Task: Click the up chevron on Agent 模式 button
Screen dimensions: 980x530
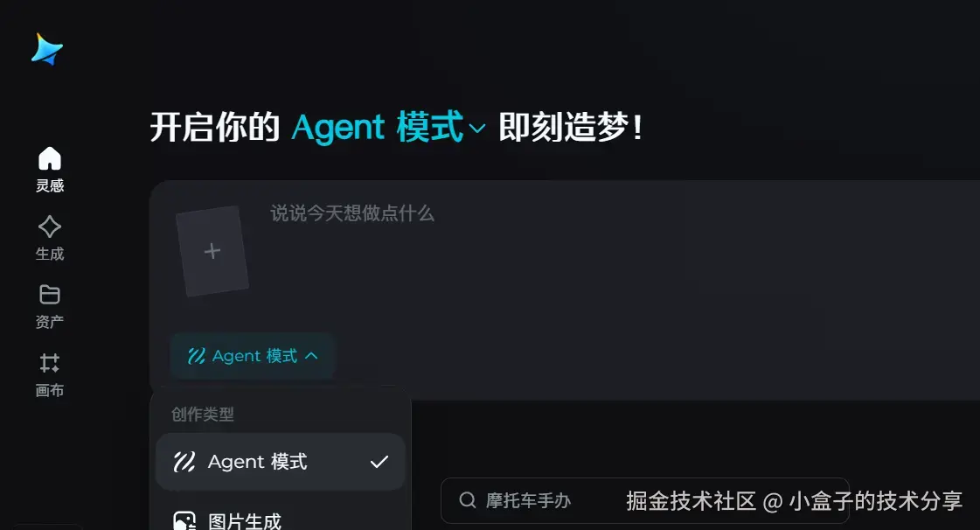Action: click(311, 356)
